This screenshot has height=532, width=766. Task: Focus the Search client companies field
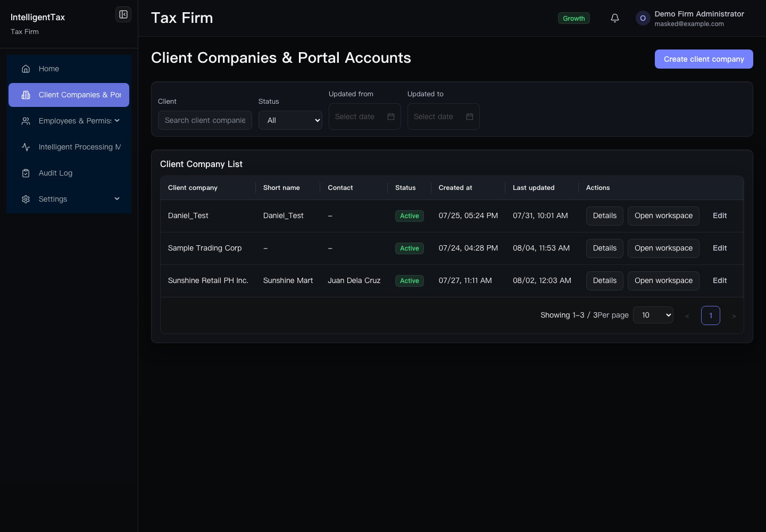[x=205, y=120]
